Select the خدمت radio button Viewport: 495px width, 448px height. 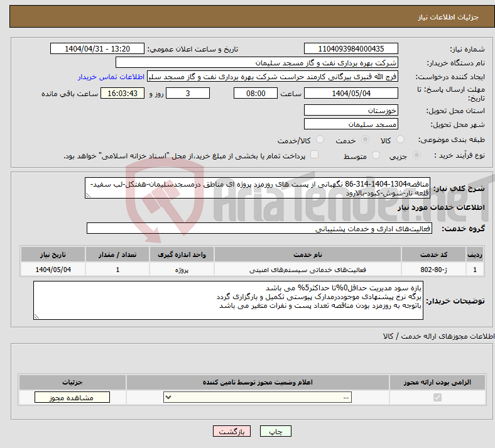(x=365, y=139)
